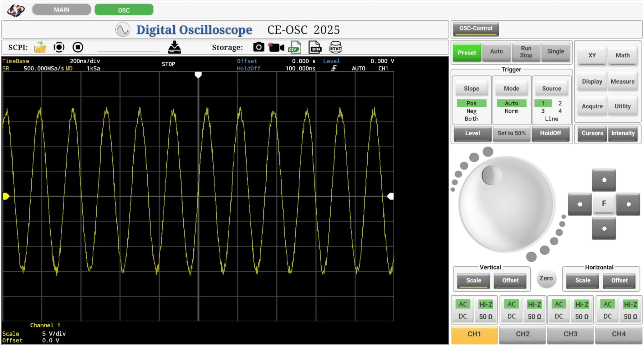Select Vertical Offset adjustment
Screen dimensions: 644x346
coord(510,281)
